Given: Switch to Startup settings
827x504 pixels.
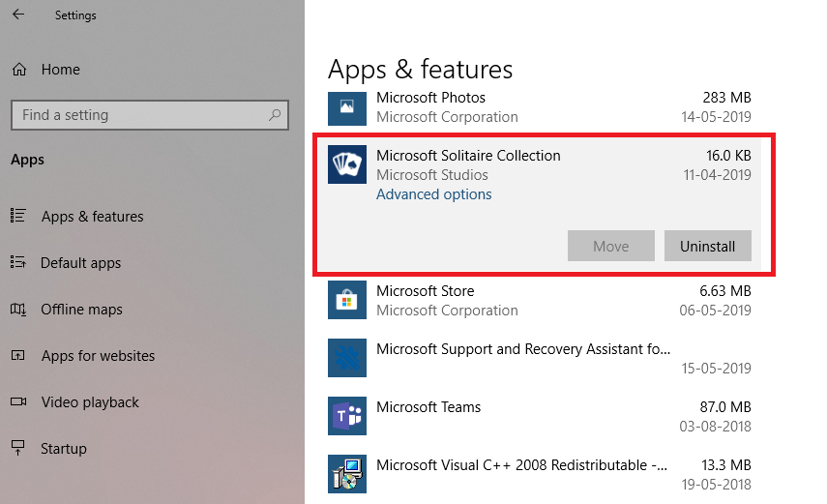Looking at the screenshot, I should (x=64, y=449).
